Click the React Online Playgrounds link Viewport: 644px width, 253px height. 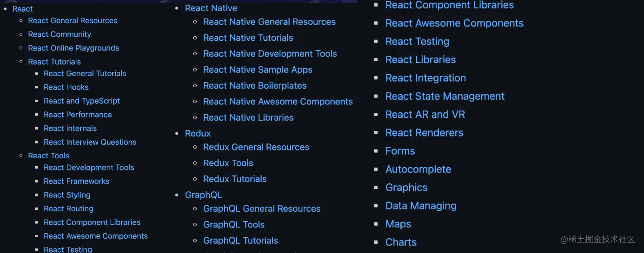pos(73,48)
